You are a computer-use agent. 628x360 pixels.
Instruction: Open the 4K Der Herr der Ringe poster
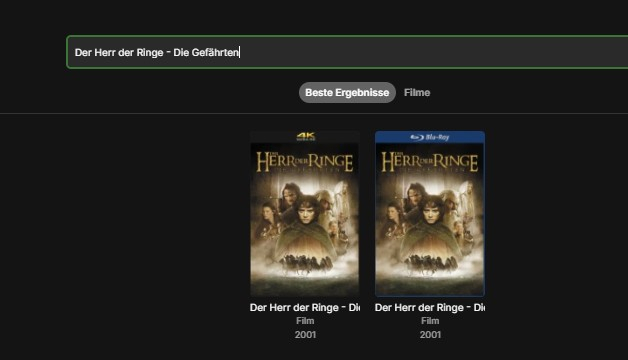[305, 214]
